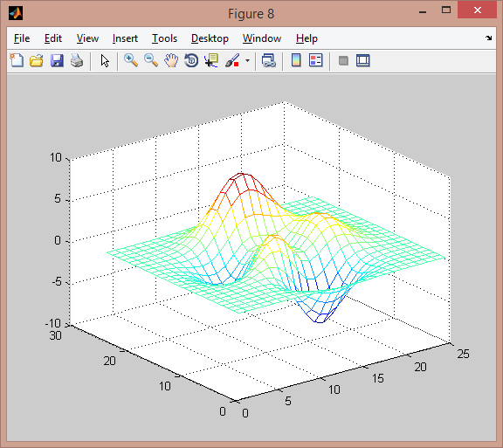Click the z-axis label -10
Image resolution: width=503 pixels, height=448 pixels.
53,323
